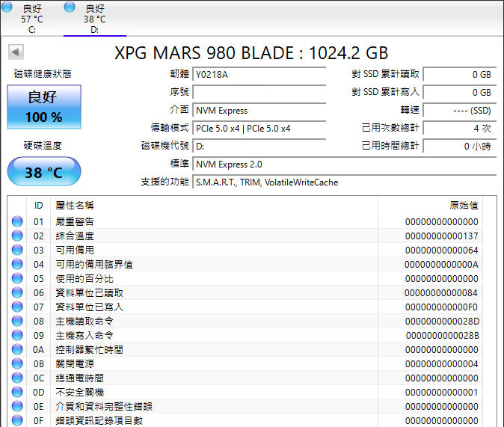Screen dimensions: 504x427
Task: Click raw value 00000000000004
Action: 442,364
